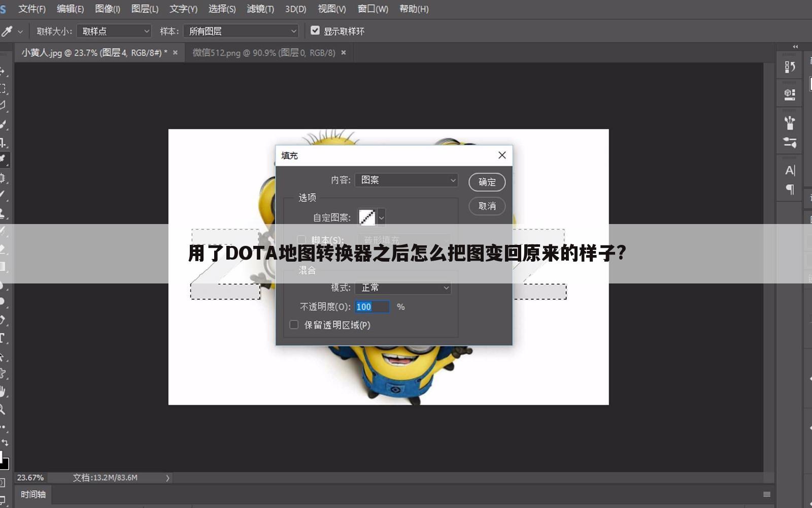Open the 帮助(H) menu
This screenshot has width=812, height=508.
(414, 9)
